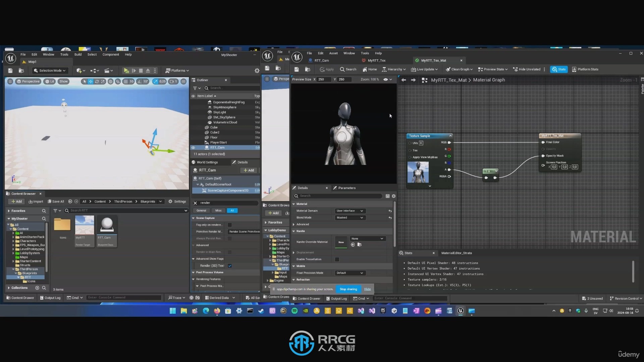Click Hide link on sharing bar
The width and height of the screenshot is (644, 362).
[367, 289]
